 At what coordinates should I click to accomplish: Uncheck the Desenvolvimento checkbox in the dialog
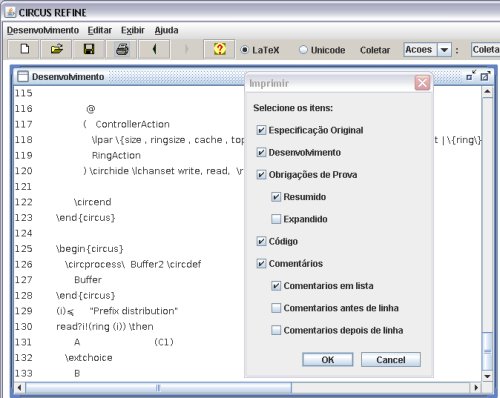[261, 152]
